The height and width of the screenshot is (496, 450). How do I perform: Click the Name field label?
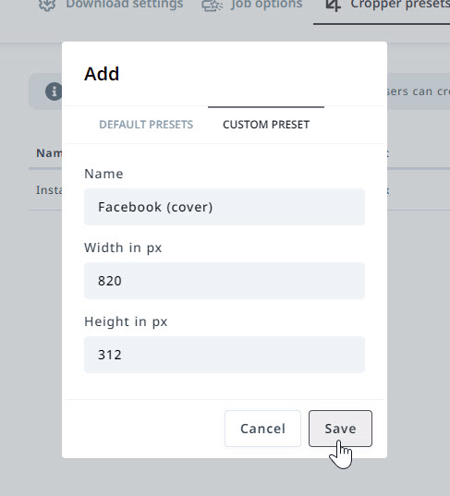[104, 174]
